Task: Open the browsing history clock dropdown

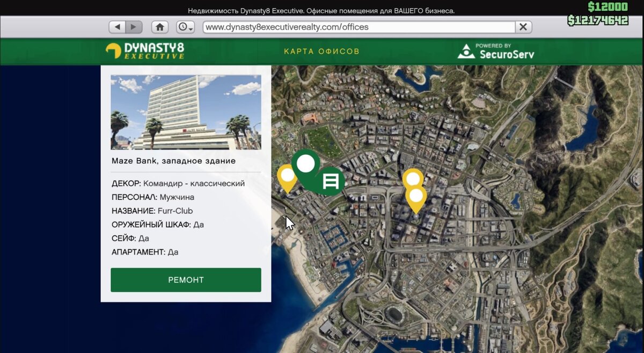Action: [x=186, y=27]
